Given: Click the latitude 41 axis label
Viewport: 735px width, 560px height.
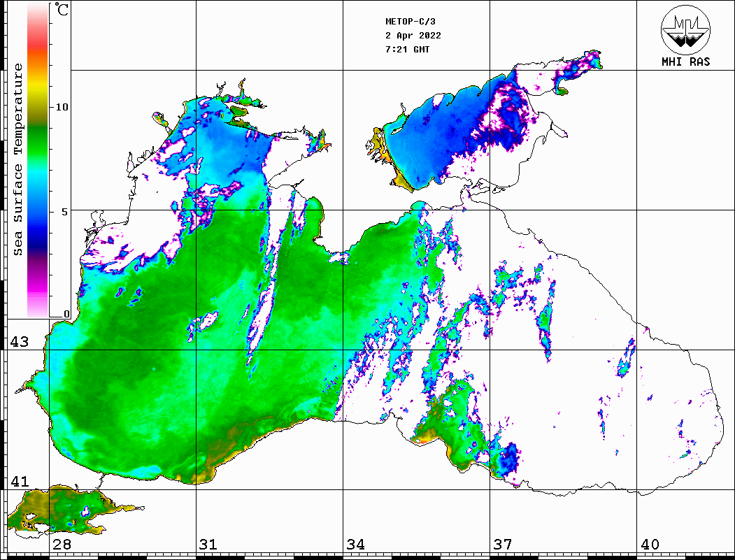Looking at the screenshot, I should coord(19,482).
